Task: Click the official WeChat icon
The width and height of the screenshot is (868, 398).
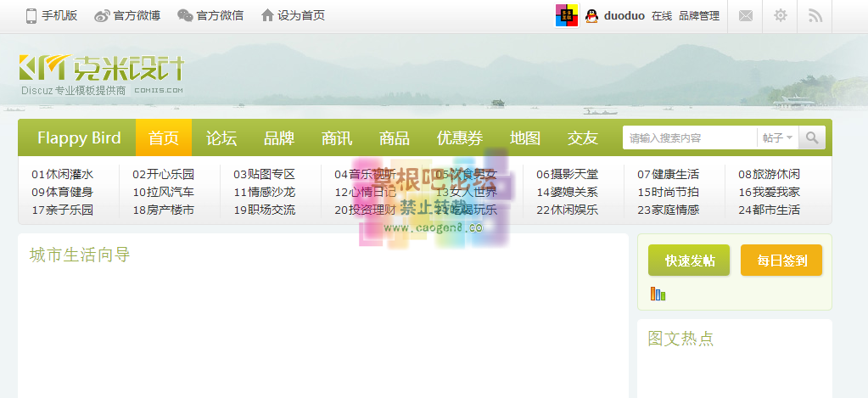Action: [185, 15]
